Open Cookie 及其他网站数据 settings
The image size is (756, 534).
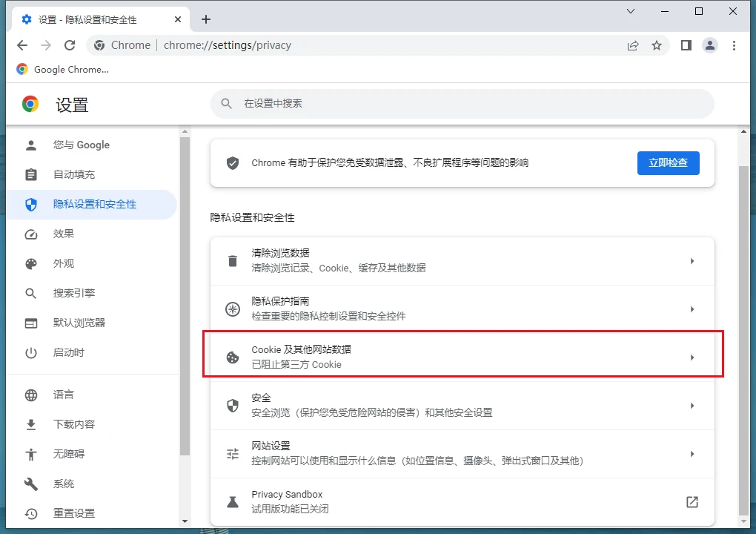[462, 357]
